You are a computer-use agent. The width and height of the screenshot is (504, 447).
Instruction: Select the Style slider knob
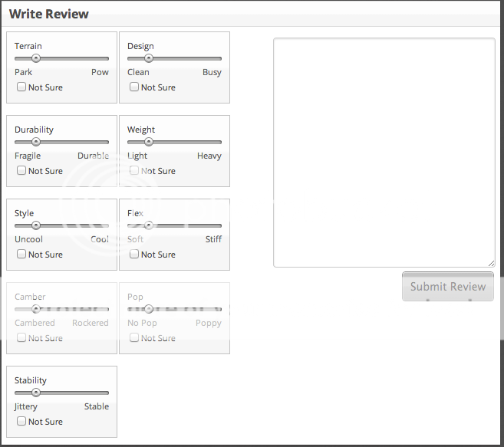pyautogui.click(x=35, y=225)
